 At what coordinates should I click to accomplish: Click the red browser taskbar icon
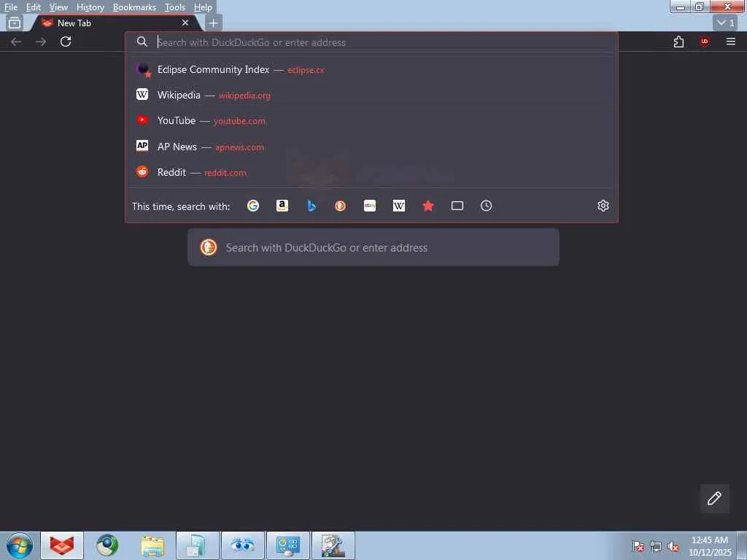point(63,545)
